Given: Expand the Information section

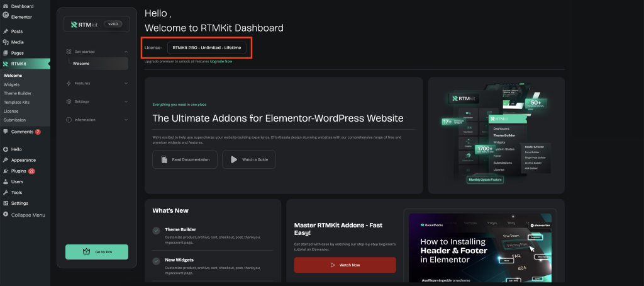Looking at the screenshot, I should click(126, 120).
